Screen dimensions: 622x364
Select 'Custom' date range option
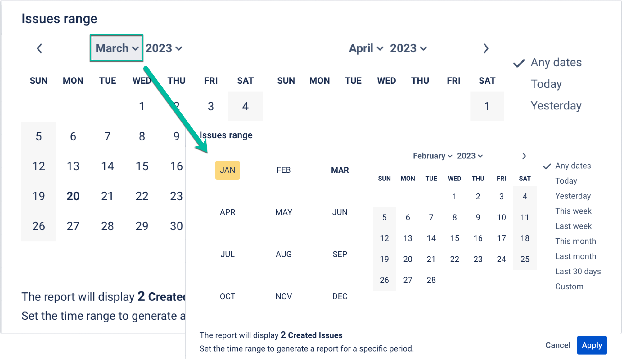point(569,286)
